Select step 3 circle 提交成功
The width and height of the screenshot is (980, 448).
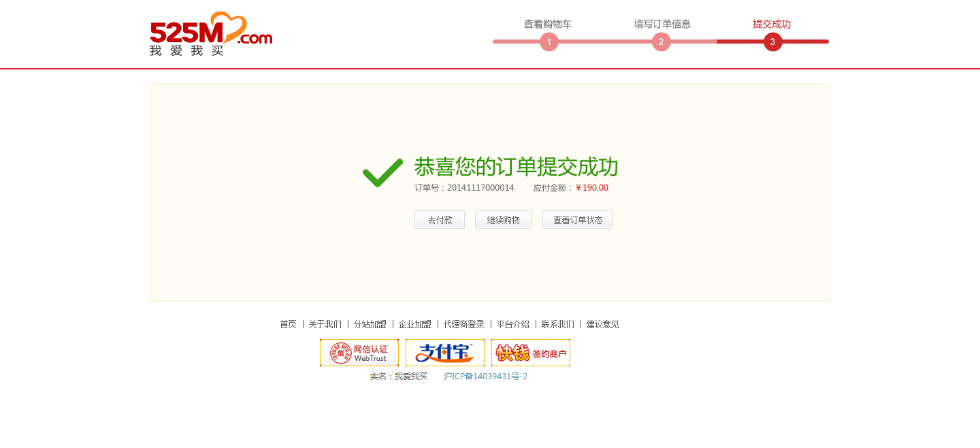pyautogui.click(x=773, y=42)
